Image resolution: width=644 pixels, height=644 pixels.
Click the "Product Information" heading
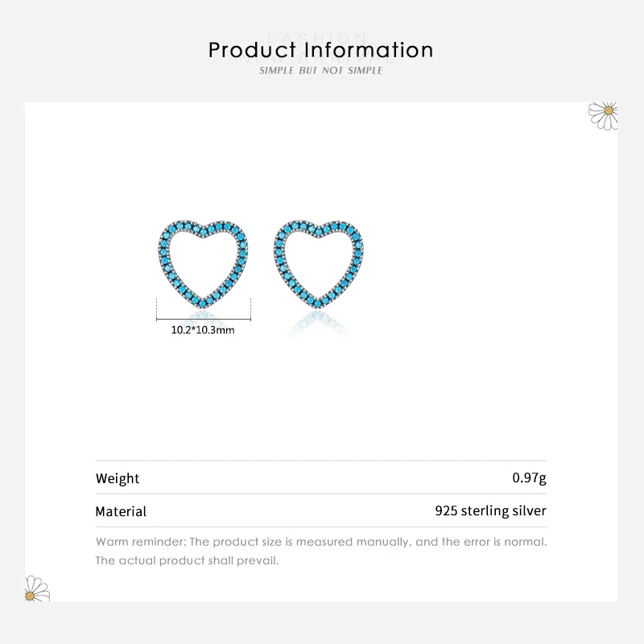coord(321,50)
